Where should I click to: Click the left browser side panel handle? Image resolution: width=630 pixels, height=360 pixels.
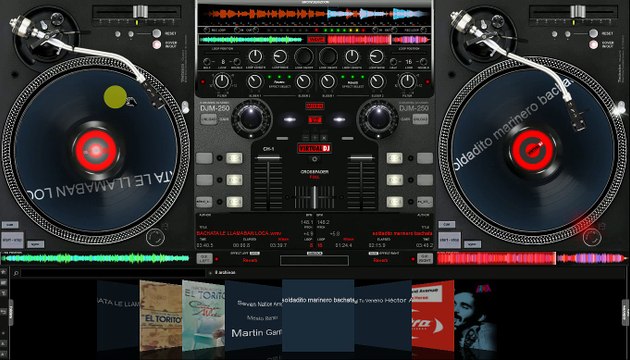[x=11, y=313]
